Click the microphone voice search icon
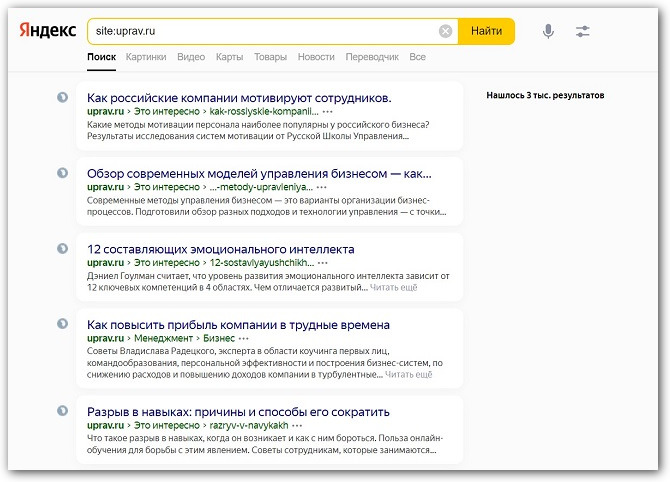The image size is (670, 482). (x=548, y=31)
